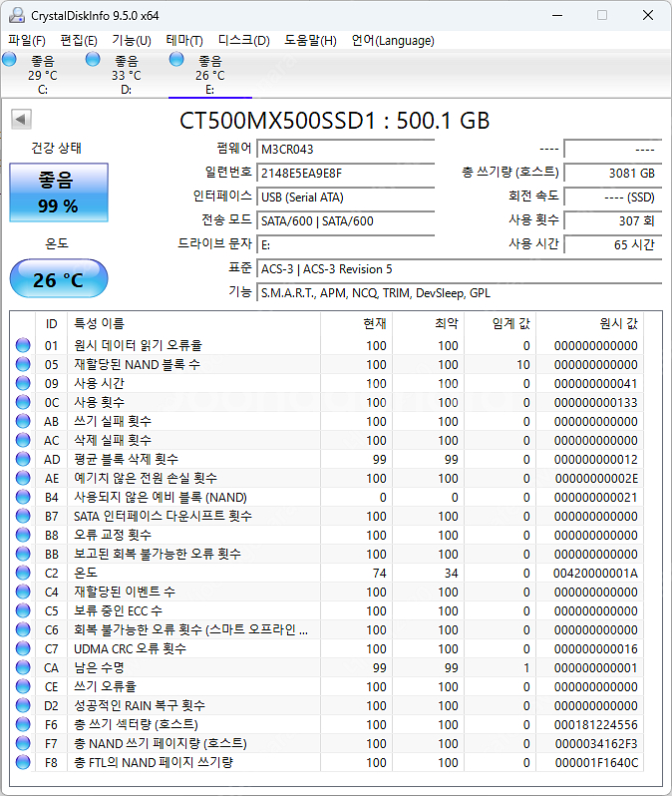Screen dimensions: 672x796
Task: Click the previous disk arrow button
Action: (21, 120)
